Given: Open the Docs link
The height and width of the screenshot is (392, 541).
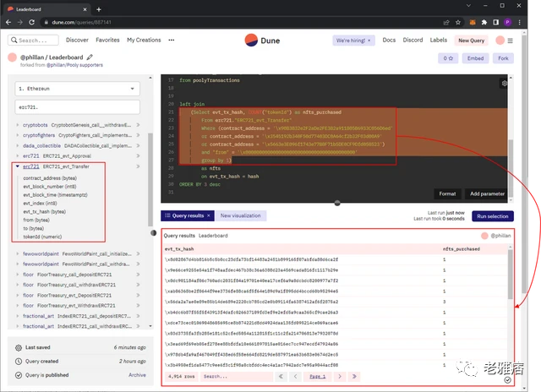Looking at the screenshot, I should click(x=389, y=40).
